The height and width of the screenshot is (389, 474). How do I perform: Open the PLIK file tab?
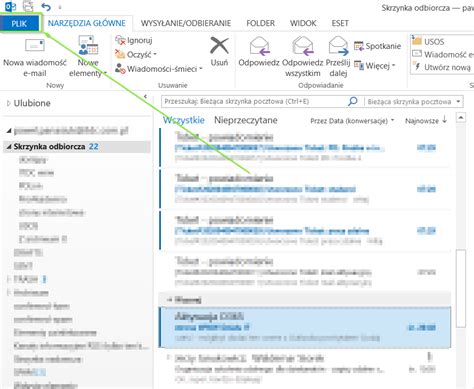(x=19, y=24)
